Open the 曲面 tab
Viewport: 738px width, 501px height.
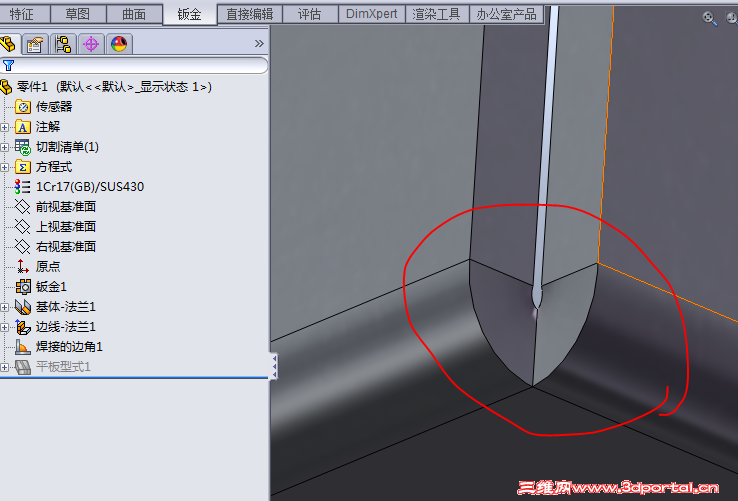click(135, 14)
